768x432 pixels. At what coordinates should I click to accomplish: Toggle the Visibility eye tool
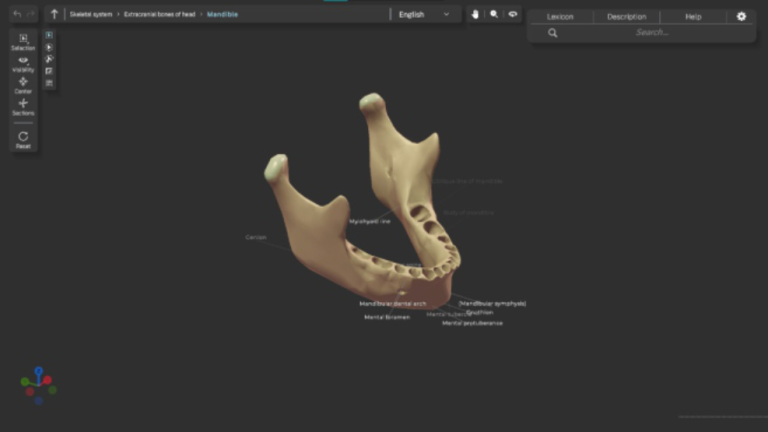coord(23,63)
